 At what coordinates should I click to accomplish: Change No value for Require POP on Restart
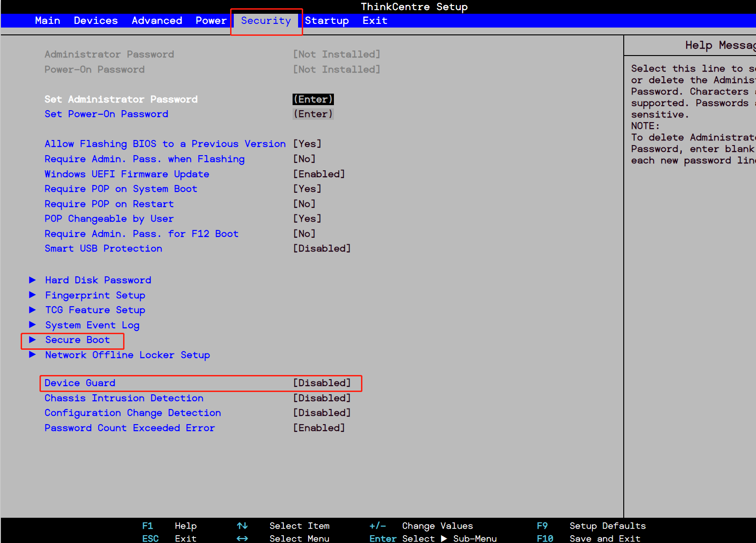(x=304, y=204)
